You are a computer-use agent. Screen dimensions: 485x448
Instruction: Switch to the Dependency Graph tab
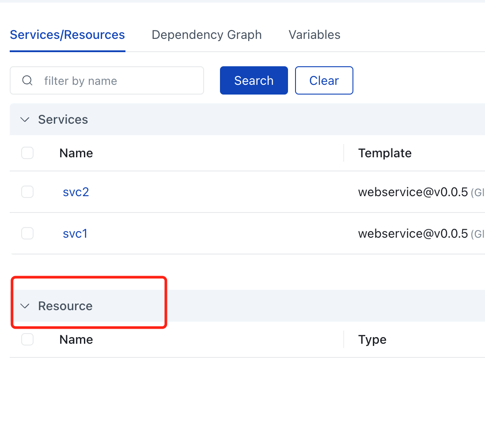207,34
